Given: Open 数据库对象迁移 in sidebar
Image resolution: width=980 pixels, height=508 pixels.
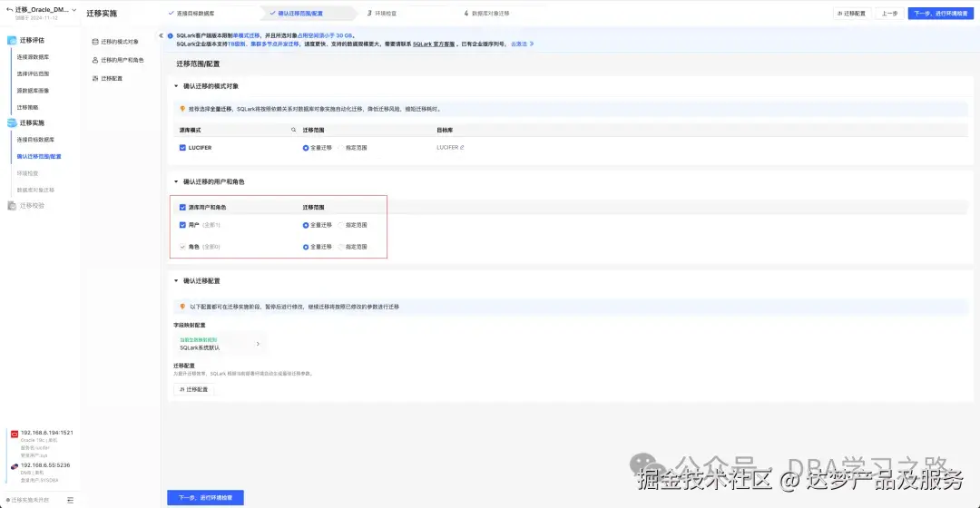Looking at the screenshot, I should tap(35, 190).
